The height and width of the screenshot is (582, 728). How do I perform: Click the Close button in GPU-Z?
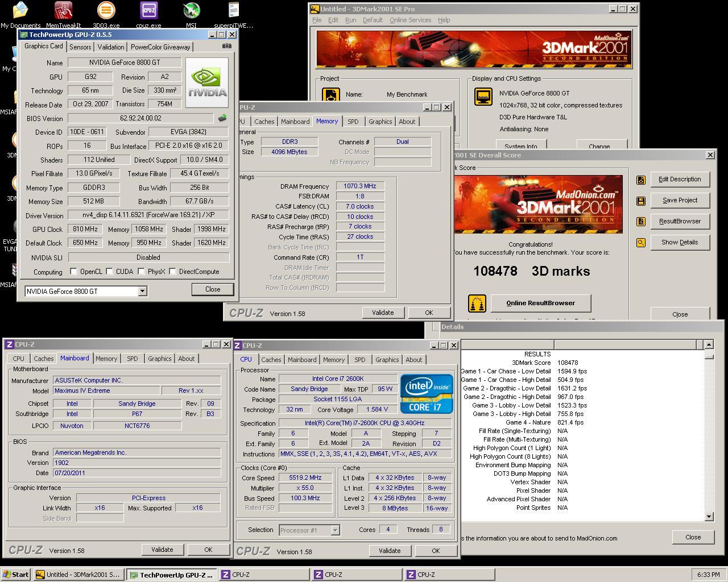tap(213, 289)
